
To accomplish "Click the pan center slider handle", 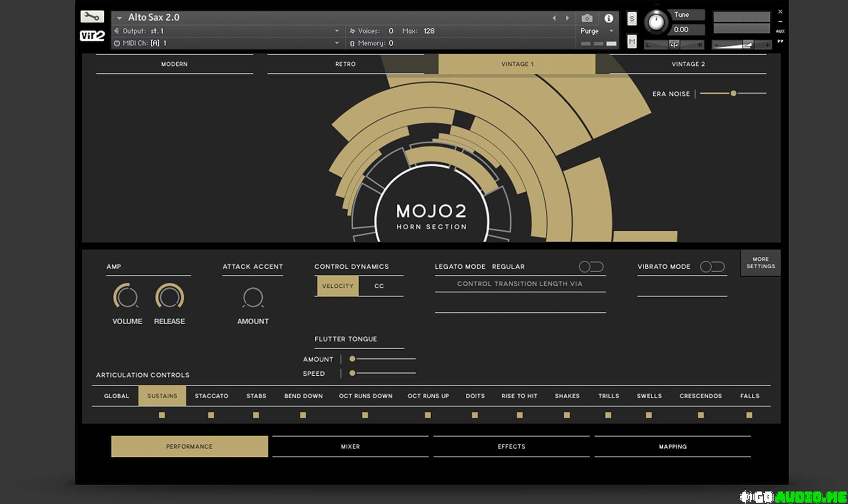I will (674, 45).
